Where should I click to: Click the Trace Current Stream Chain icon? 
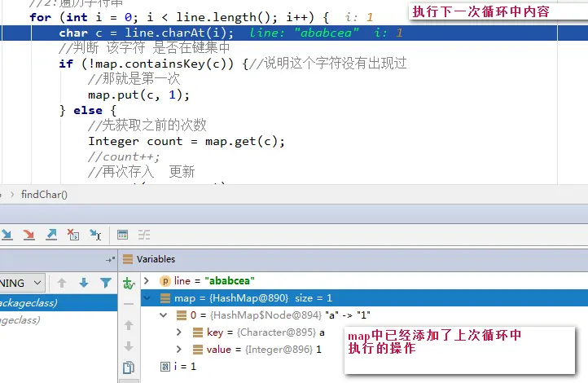(143, 236)
